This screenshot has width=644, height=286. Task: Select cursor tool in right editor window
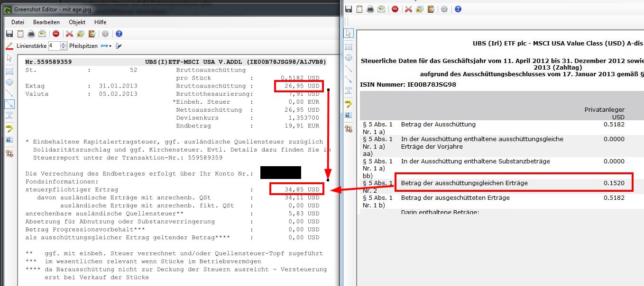(349, 33)
